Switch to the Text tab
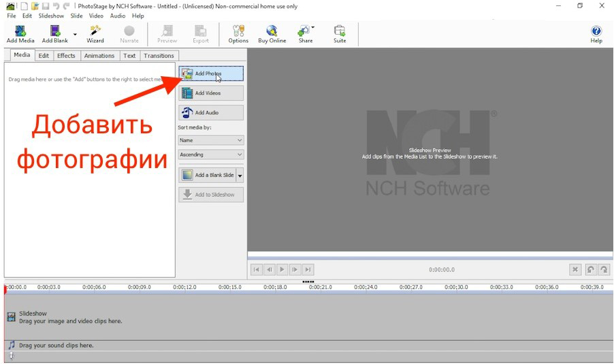This screenshot has height=364, width=614. tap(129, 56)
